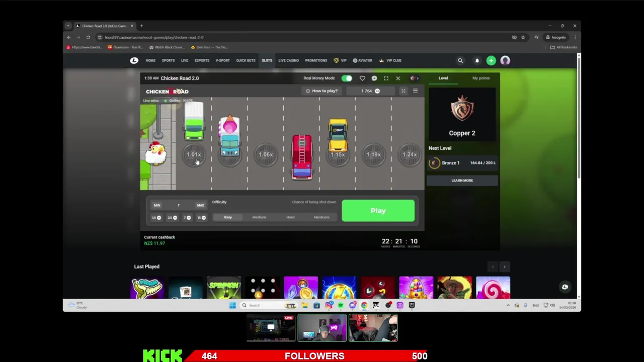Open the VIP CLUB menu item

tap(390, 60)
